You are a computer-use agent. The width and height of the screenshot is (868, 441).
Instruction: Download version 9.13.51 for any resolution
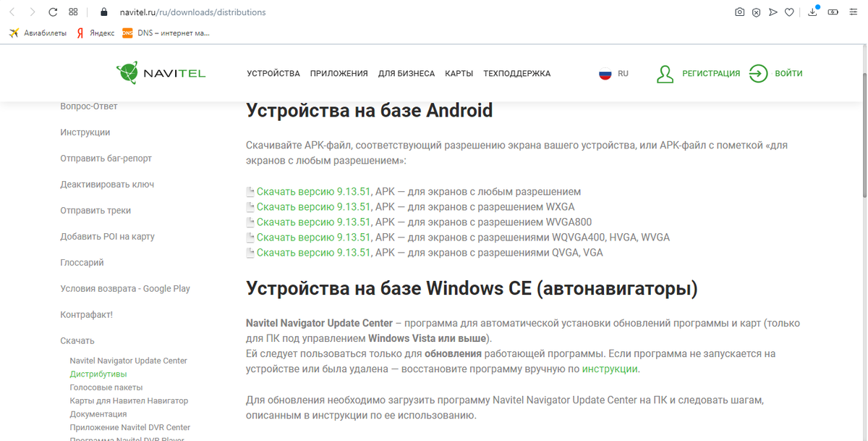point(314,192)
